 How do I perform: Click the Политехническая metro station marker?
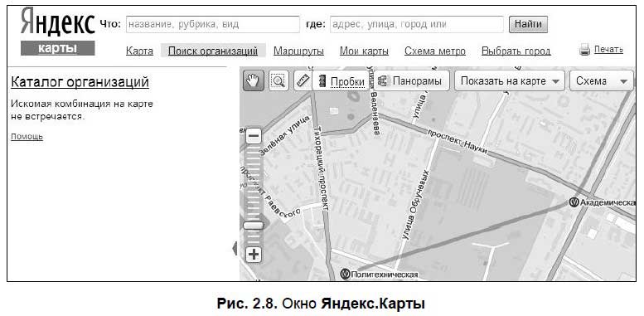[x=346, y=273]
